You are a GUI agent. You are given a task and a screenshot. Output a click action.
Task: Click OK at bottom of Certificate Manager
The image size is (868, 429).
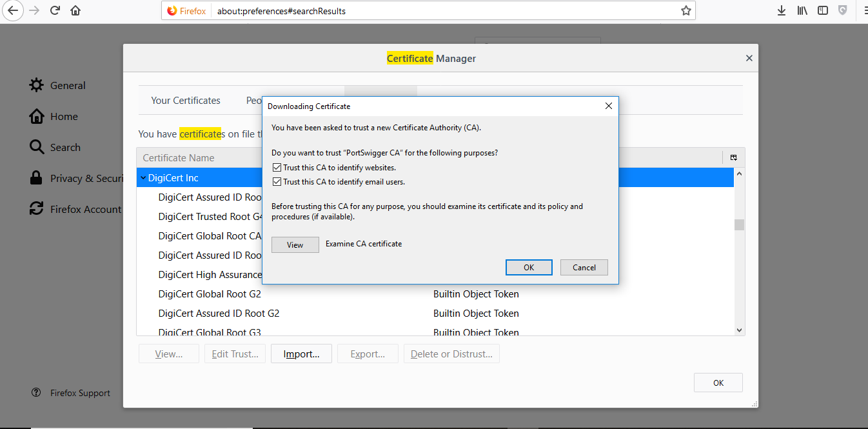[718, 383]
